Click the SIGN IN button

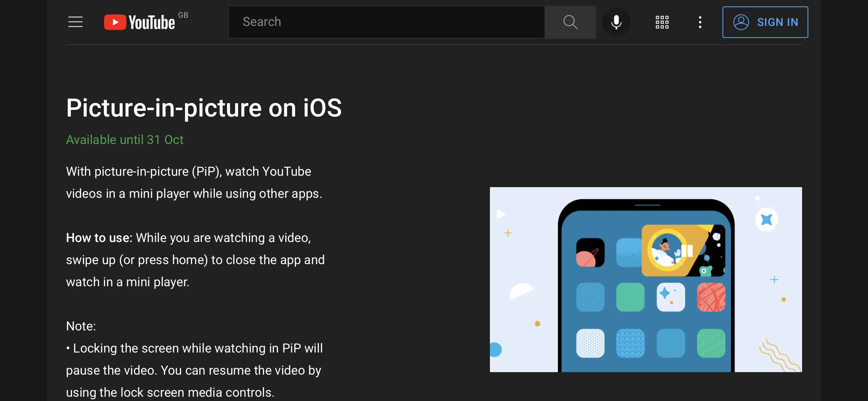click(x=765, y=22)
